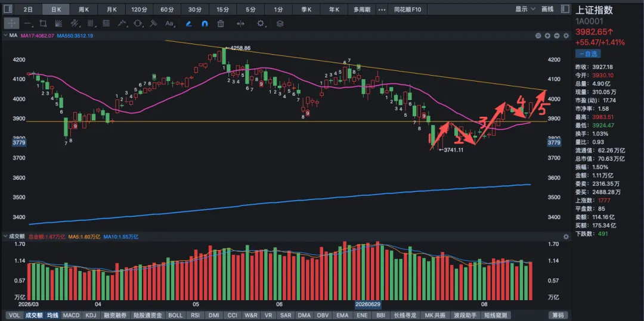Click the equals-sign icon in MA panel header
Viewport: 644px width, 321px height.
(x=538, y=36)
